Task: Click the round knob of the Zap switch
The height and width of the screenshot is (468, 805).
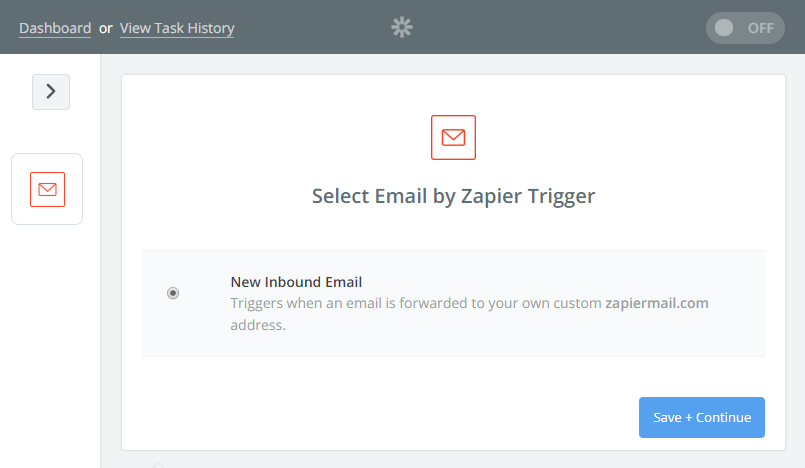Action: click(724, 28)
